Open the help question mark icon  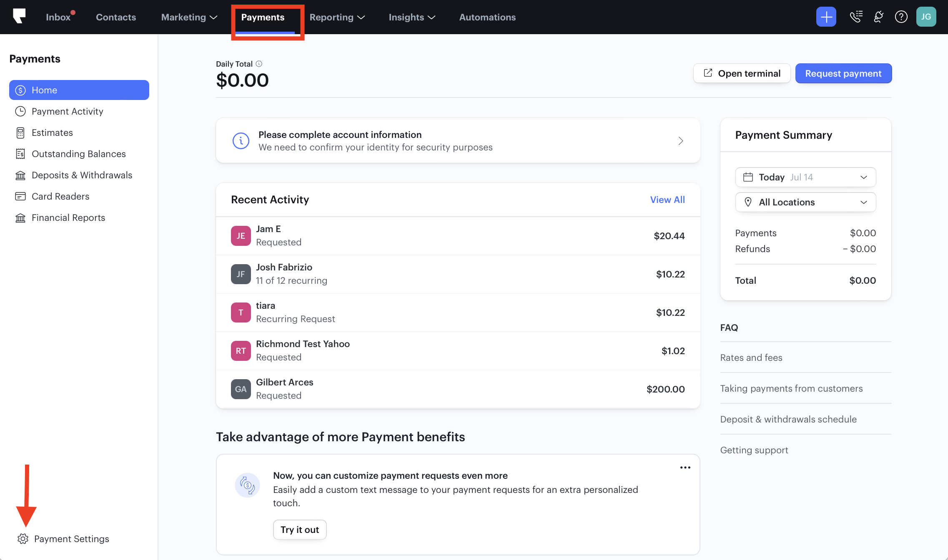click(x=901, y=17)
